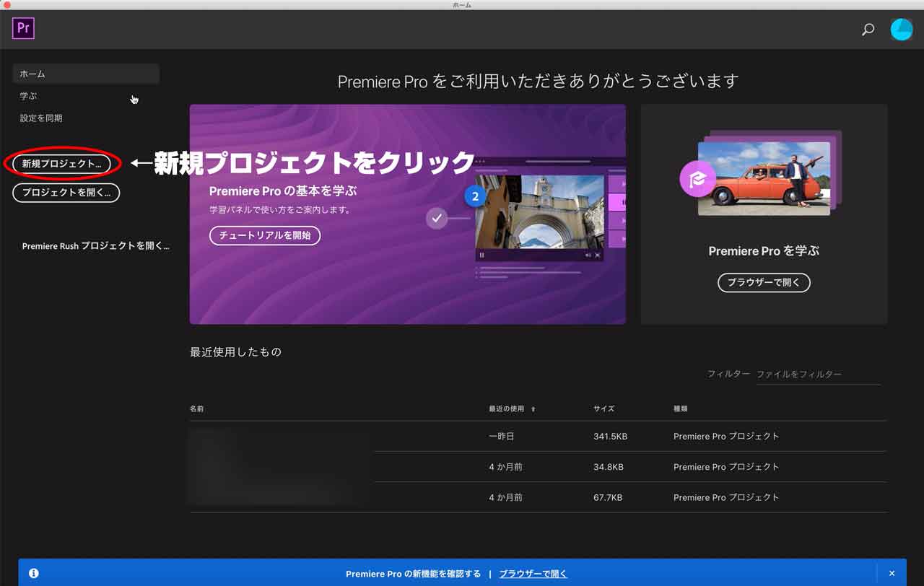Open the search magnifier icon
The width and height of the screenshot is (924, 586).
pyautogui.click(x=868, y=30)
